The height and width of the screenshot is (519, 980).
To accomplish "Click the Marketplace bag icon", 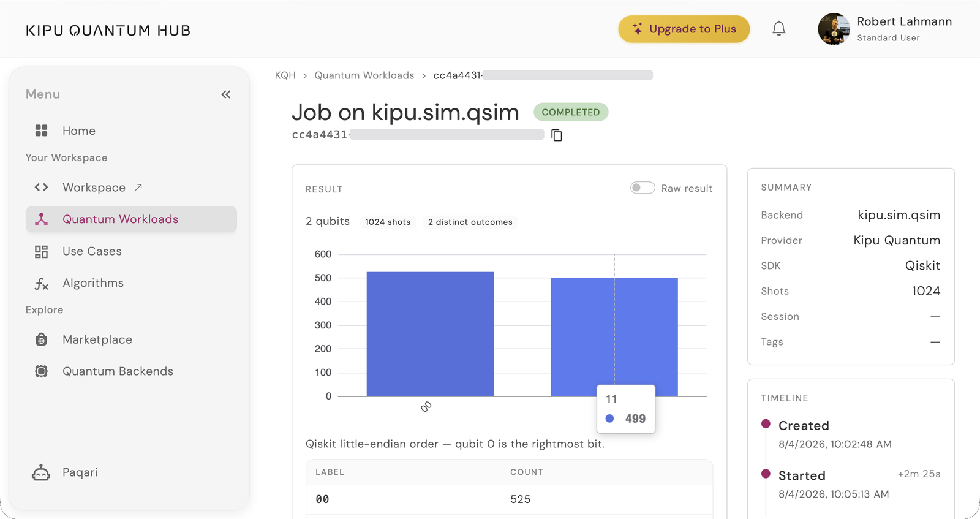I will [x=41, y=339].
